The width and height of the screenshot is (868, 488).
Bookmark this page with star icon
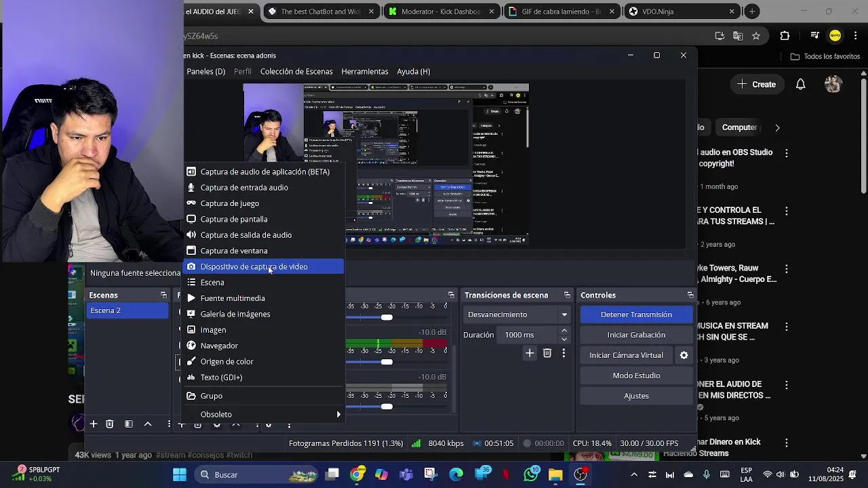point(756,36)
